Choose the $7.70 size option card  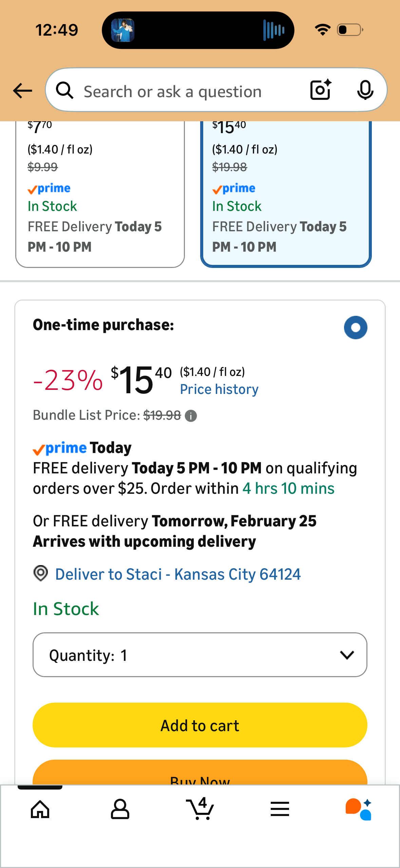(x=100, y=194)
